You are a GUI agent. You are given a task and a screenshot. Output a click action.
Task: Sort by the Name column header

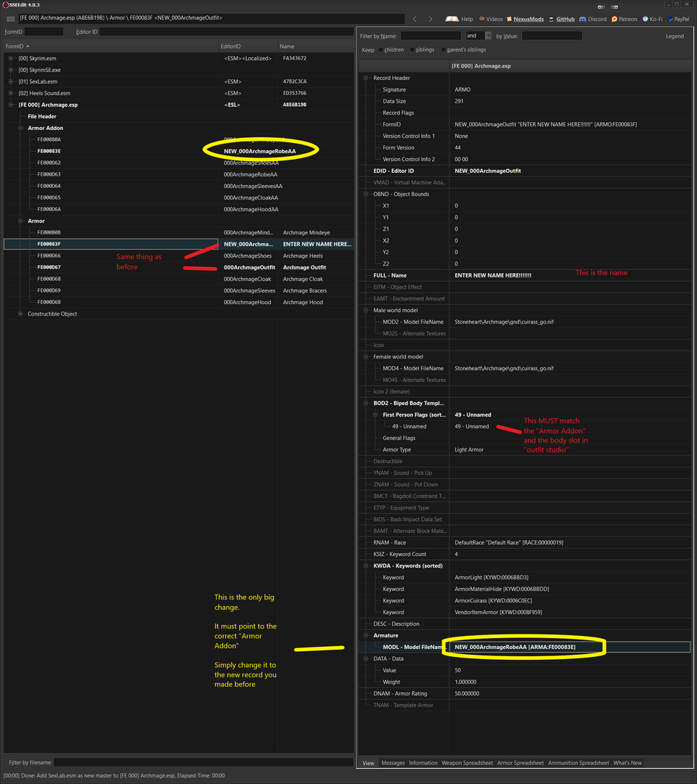pyautogui.click(x=316, y=46)
